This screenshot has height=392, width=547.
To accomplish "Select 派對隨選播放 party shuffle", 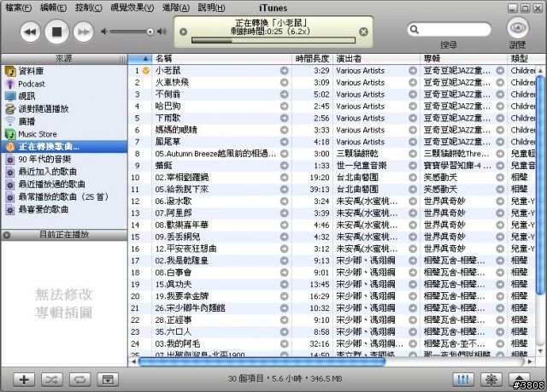I will (x=64, y=108).
